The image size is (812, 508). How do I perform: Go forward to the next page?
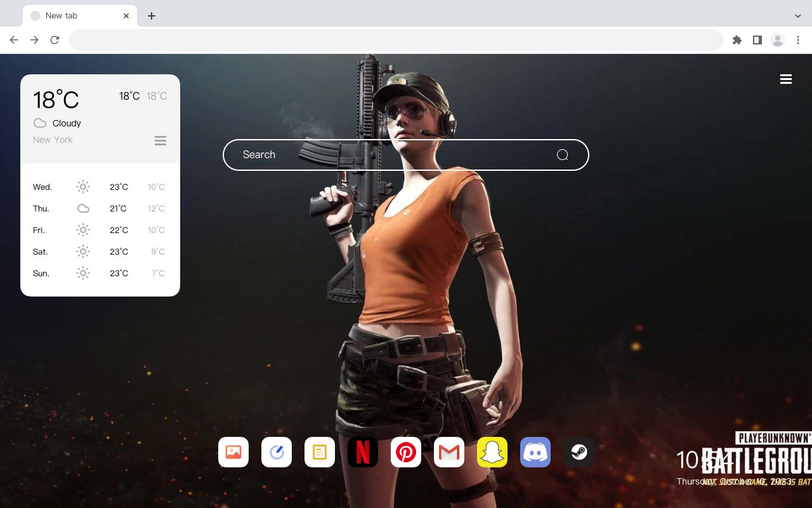point(34,40)
